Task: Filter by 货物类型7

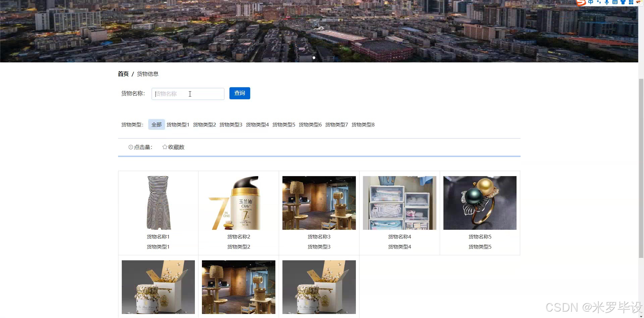Action: point(336,125)
